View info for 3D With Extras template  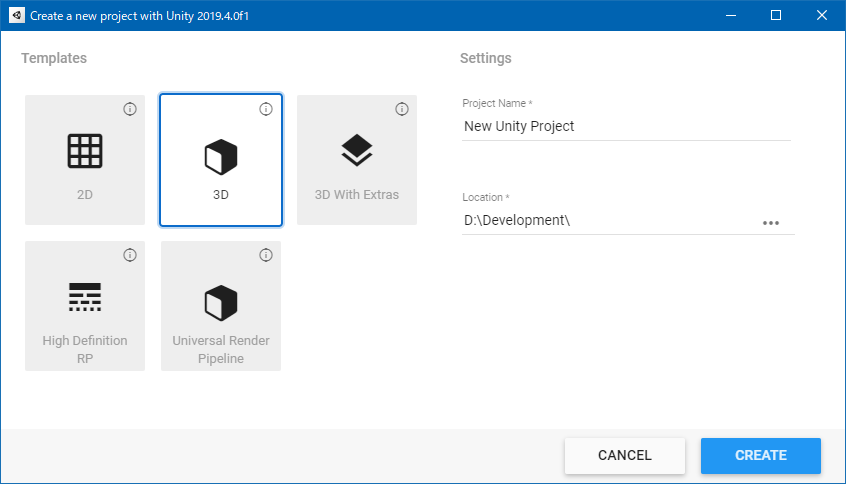pyautogui.click(x=402, y=109)
